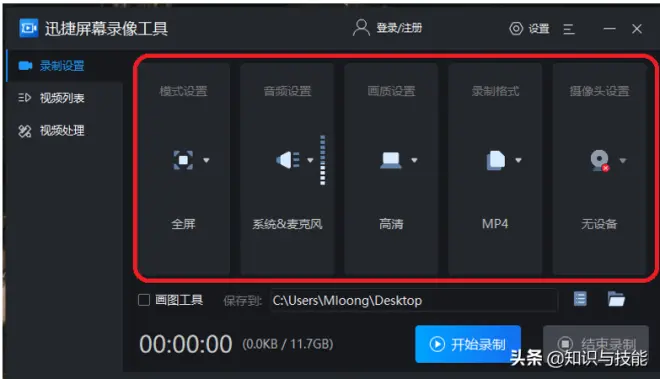Click the 模式设置 heading
This screenshot has width=660, height=379.
tap(183, 91)
